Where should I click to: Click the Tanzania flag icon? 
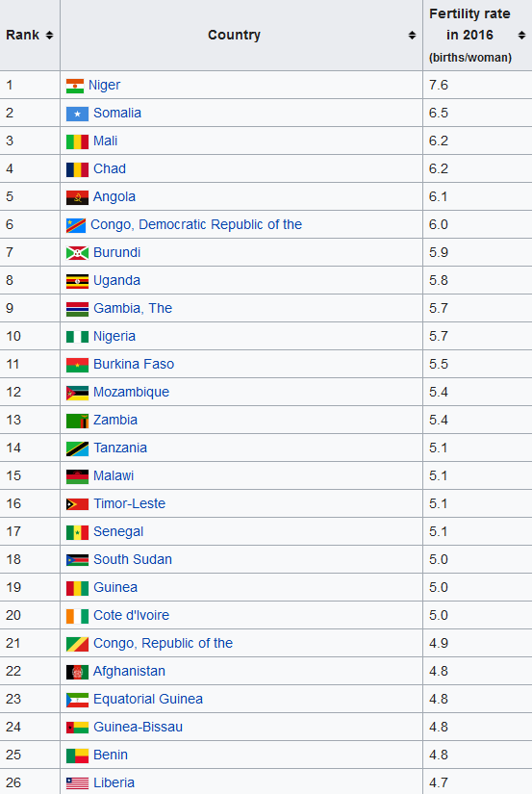pyautogui.click(x=78, y=448)
